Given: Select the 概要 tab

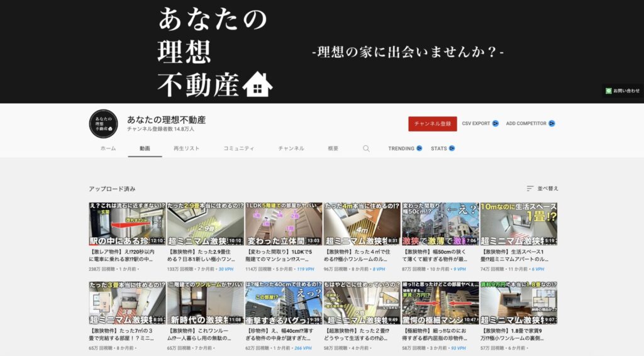Looking at the screenshot, I should 333,148.
